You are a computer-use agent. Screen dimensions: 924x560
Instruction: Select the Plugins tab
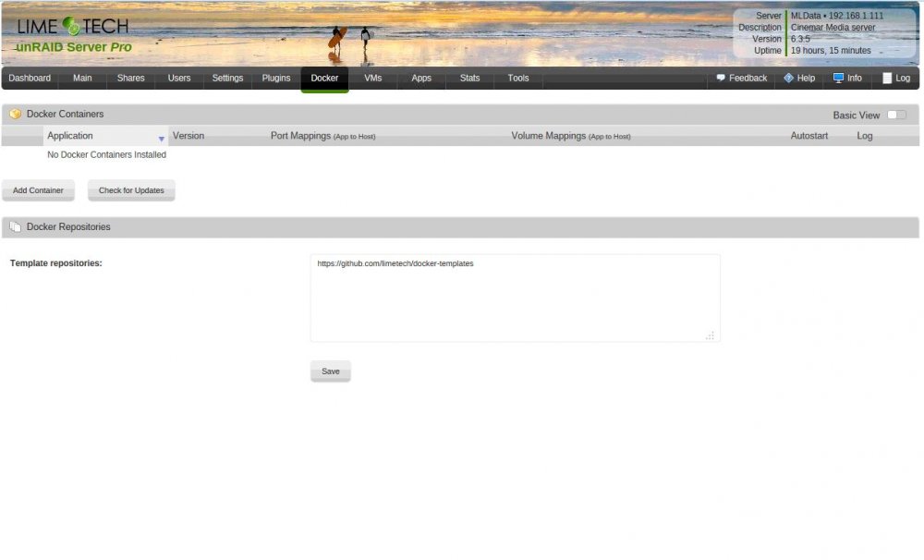pos(276,79)
